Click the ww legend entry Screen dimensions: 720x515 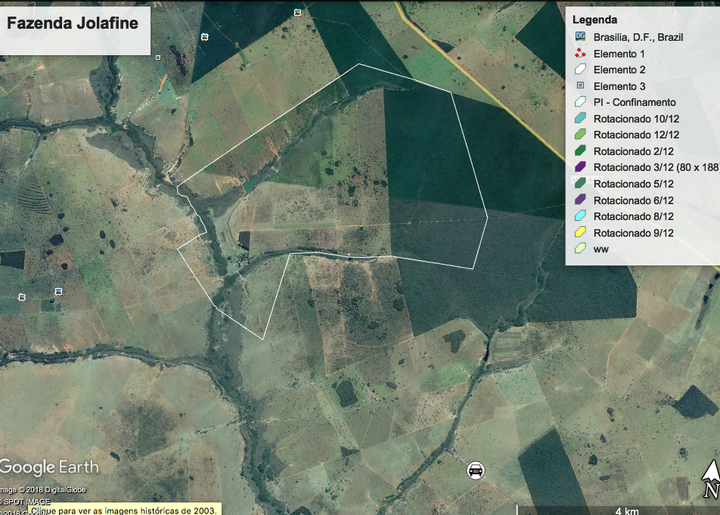(x=600, y=249)
